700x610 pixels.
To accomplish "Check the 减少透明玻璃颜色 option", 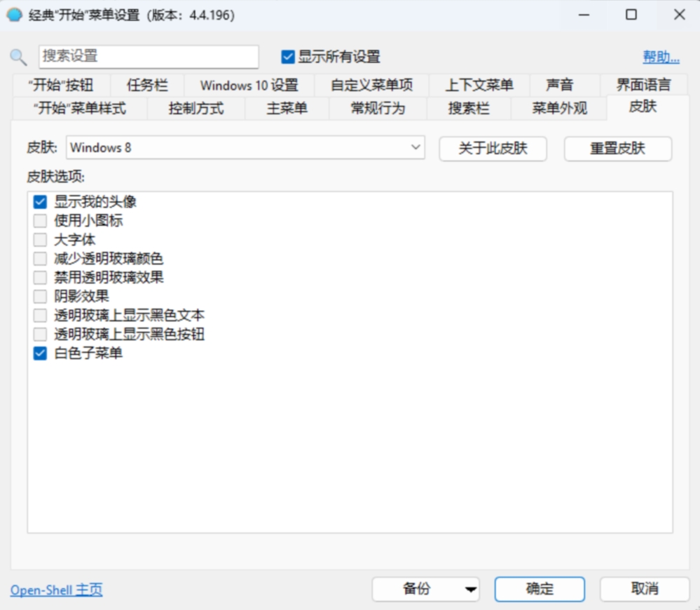I will (x=40, y=259).
